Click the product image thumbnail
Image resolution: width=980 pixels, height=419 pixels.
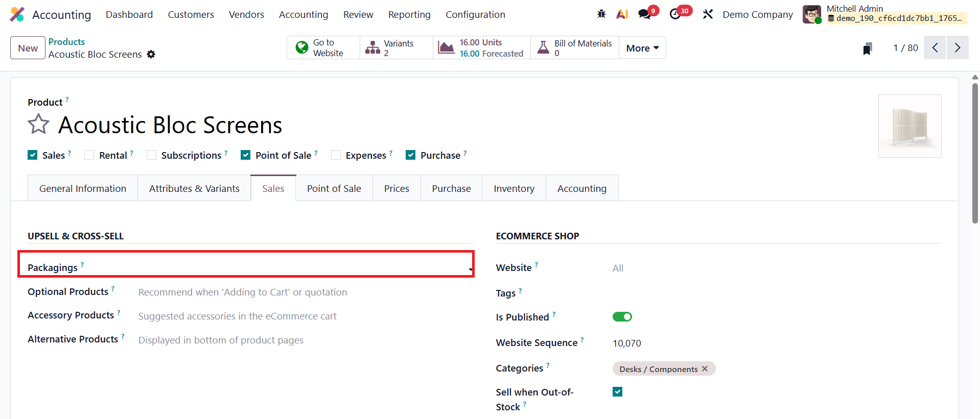point(909,126)
